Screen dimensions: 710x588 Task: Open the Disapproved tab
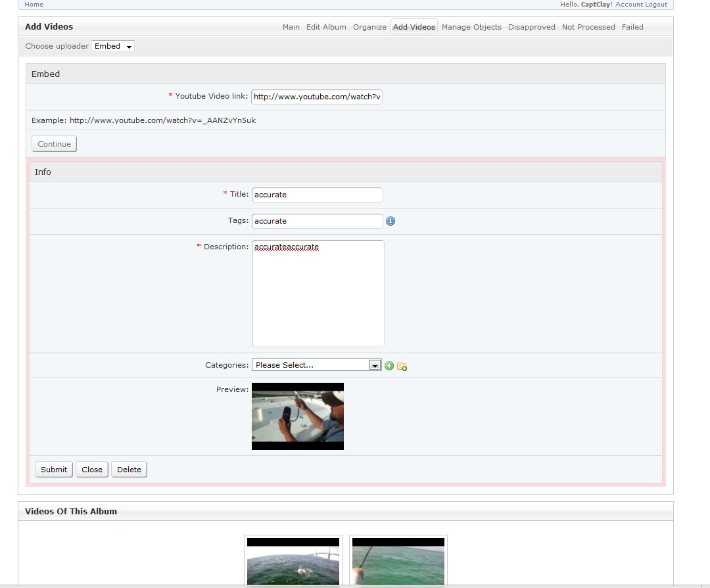[x=531, y=27]
